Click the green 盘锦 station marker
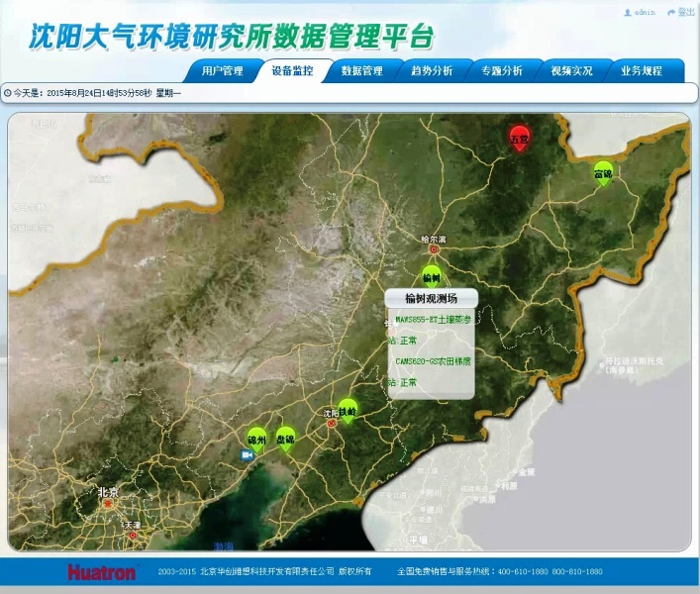Viewport: 700px width, 594px height. tap(286, 438)
